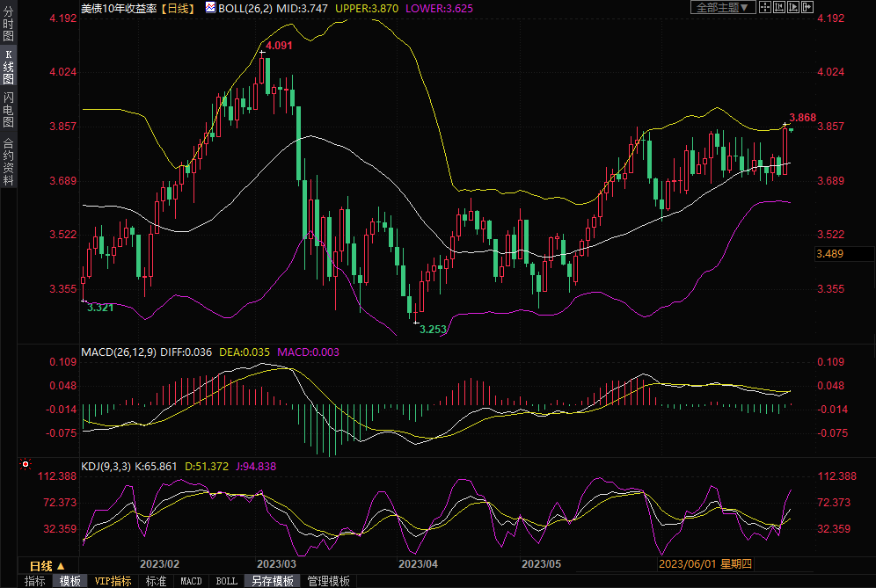Image resolution: width=876 pixels, height=588 pixels.
Task: Click the crosshair cursor icon in top toolbar
Action: tap(765, 7)
